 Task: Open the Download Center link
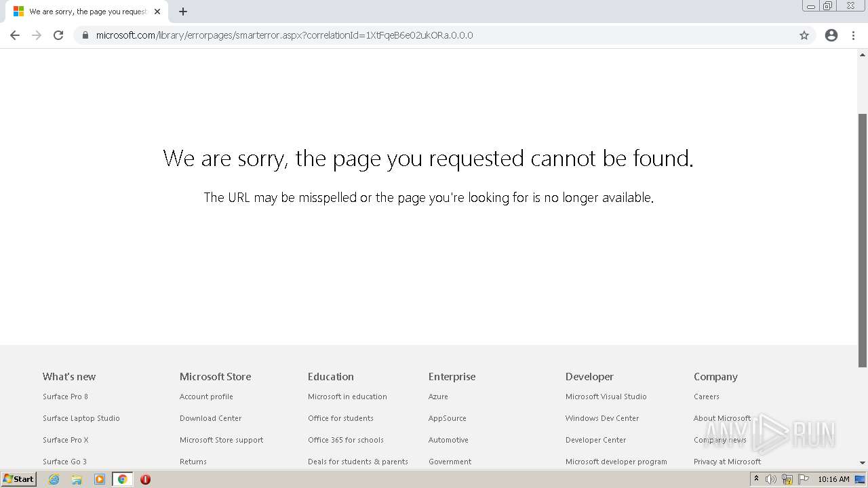[210, 418]
